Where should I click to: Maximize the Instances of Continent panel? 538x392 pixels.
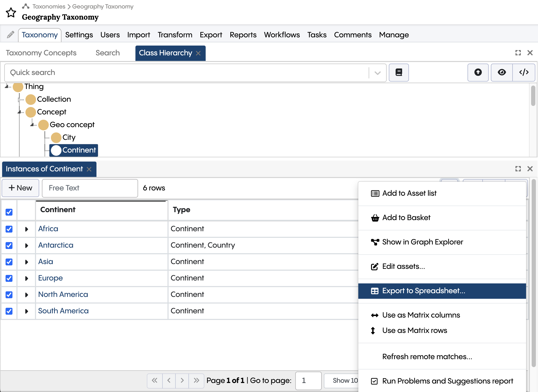(518, 169)
